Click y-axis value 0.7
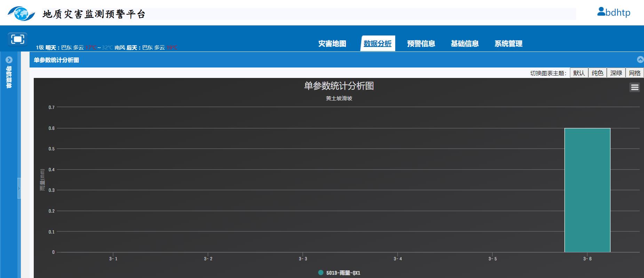The height and width of the screenshot is (278, 644). click(x=51, y=108)
